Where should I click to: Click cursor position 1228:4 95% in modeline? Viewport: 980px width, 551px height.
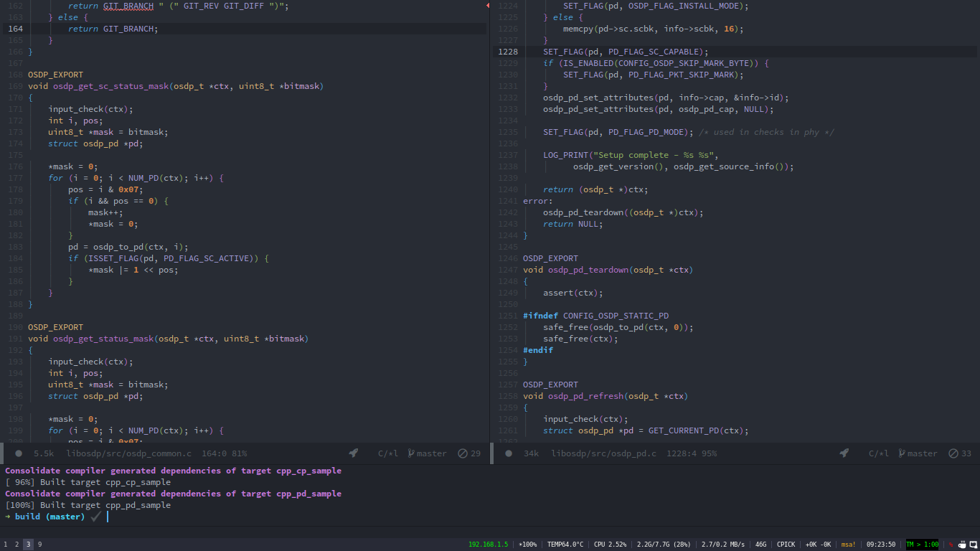[x=692, y=453]
